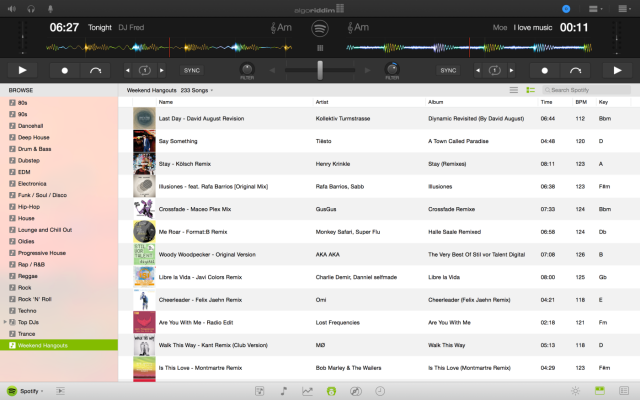The image size is (640, 400).
Task: Toggle SYNC on the left deck
Action: point(191,70)
